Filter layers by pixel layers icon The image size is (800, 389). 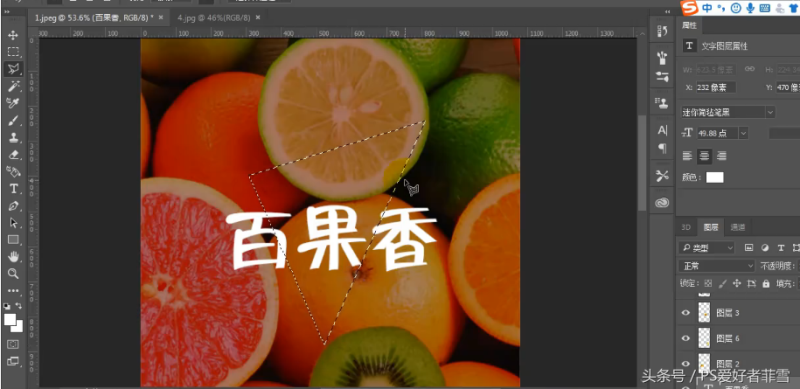(x=748, y=248)
